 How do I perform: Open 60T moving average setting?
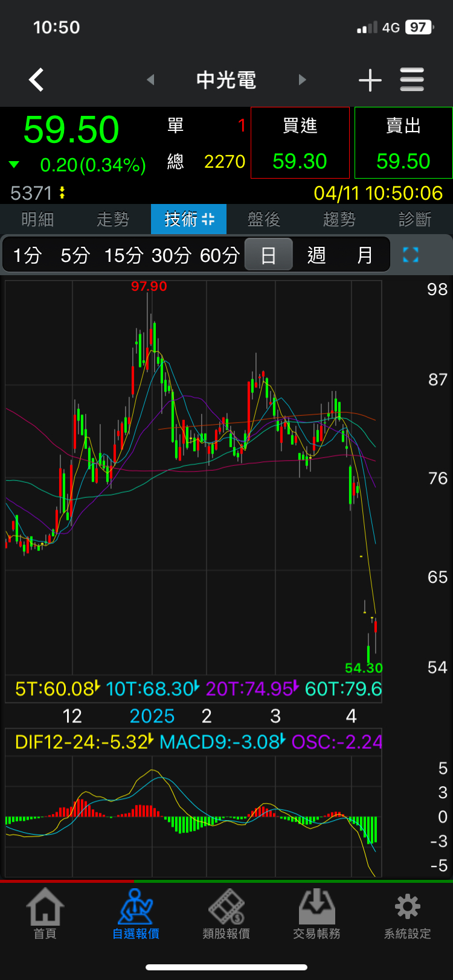pyautogui.click(x=343, y=689)
